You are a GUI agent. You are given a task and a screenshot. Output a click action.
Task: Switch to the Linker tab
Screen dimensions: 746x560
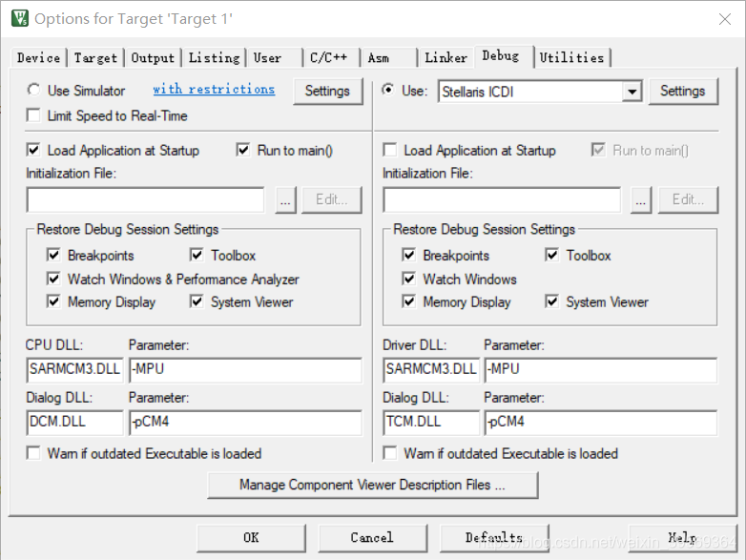[x=446, y=58]
